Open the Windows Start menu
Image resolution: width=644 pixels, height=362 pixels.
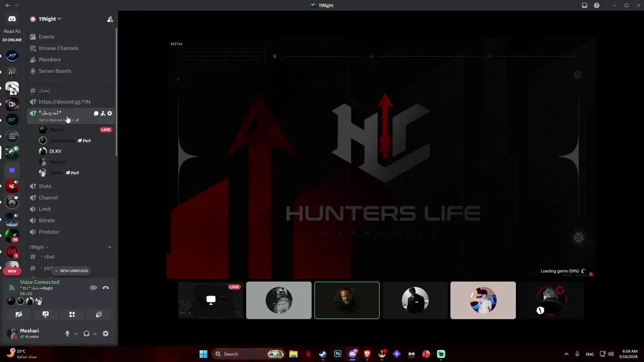coord(203,354)
